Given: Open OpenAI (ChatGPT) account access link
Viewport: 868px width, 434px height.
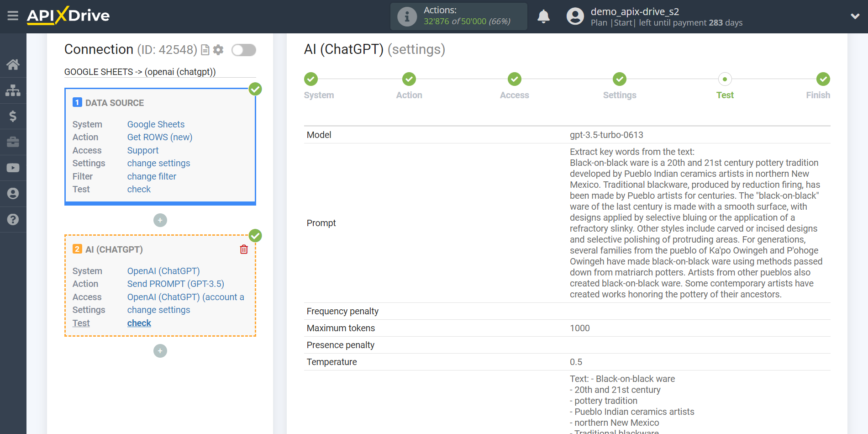Looking at the screenshot, I should [186, 297].
